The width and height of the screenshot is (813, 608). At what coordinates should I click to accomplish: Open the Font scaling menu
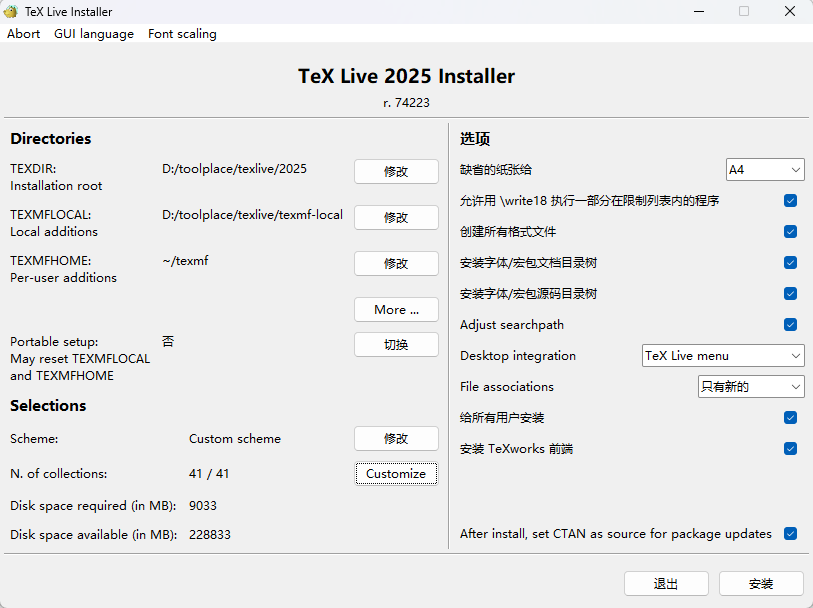point(183,34)
